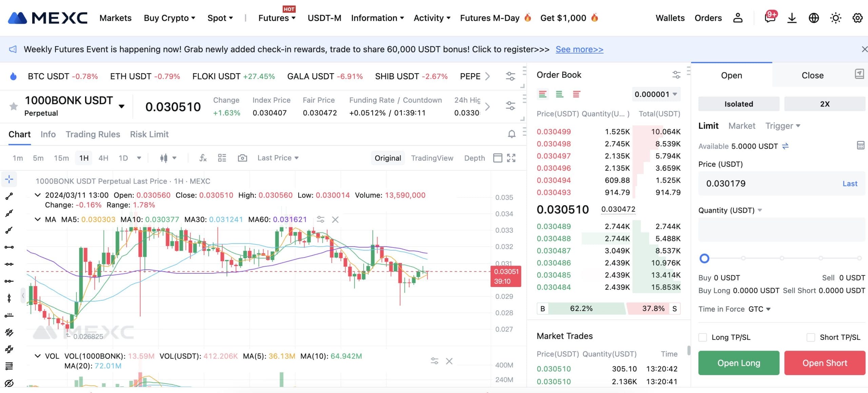Set leverage via 2X button
The image size is (868, 393).
pyautogui.click(x=825, y=104)
